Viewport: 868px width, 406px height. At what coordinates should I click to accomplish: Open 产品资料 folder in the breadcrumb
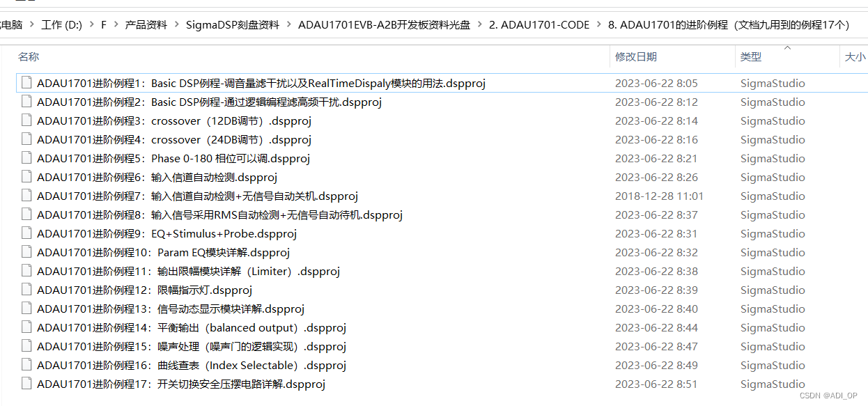point(146,24)
